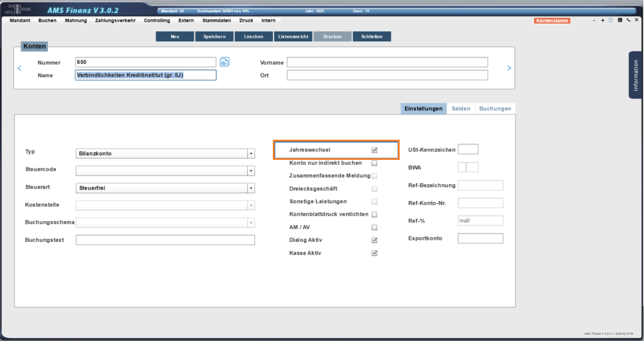Go to next account with right arrow
This screenshot has height=341, width=644.
click(x=509, y=68)
